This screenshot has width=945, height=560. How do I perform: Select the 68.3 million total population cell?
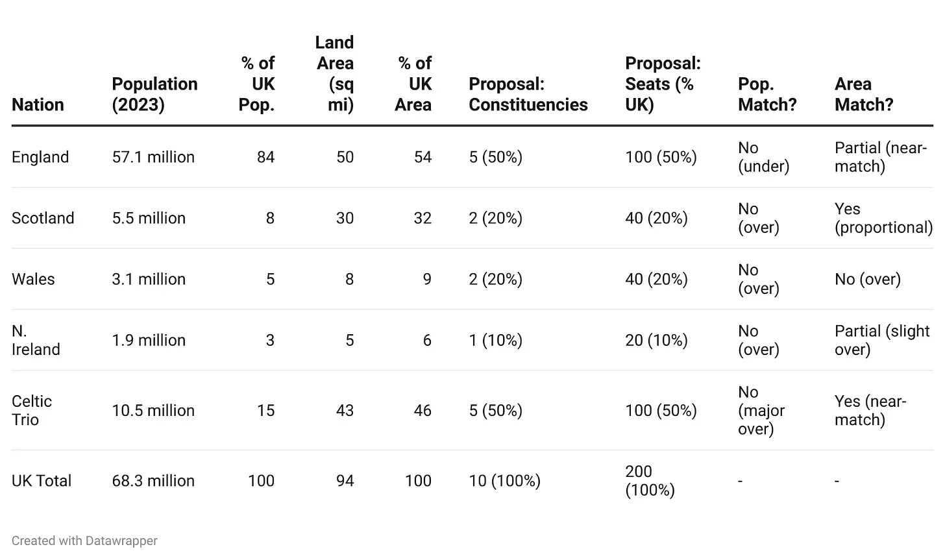(x=153, y=481)
